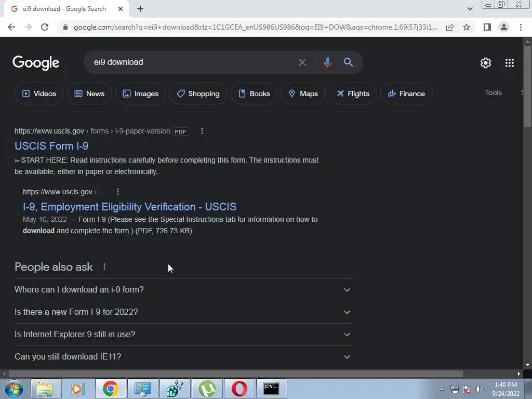Reload the current page
The width and height of the screenshot is (532, 399).
point(45,27)
